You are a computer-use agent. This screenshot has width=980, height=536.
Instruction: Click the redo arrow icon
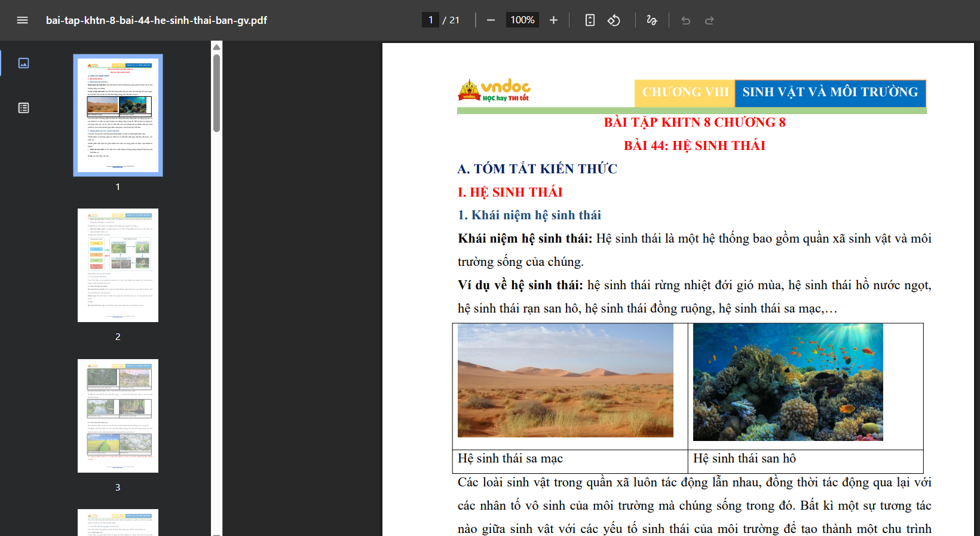click(709, 20)
